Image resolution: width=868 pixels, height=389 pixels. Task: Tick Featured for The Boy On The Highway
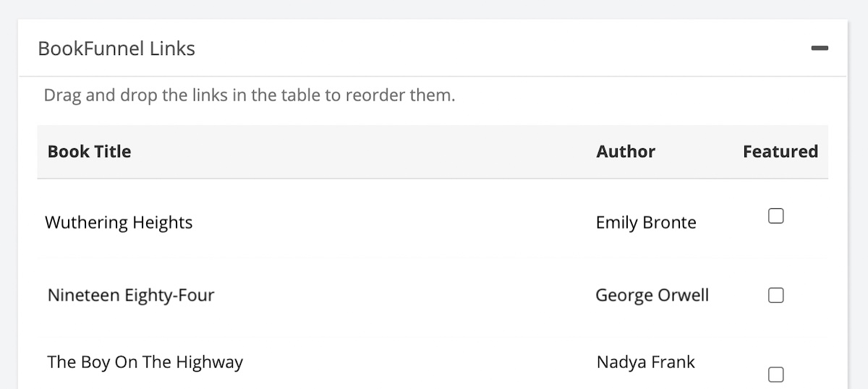775,374
